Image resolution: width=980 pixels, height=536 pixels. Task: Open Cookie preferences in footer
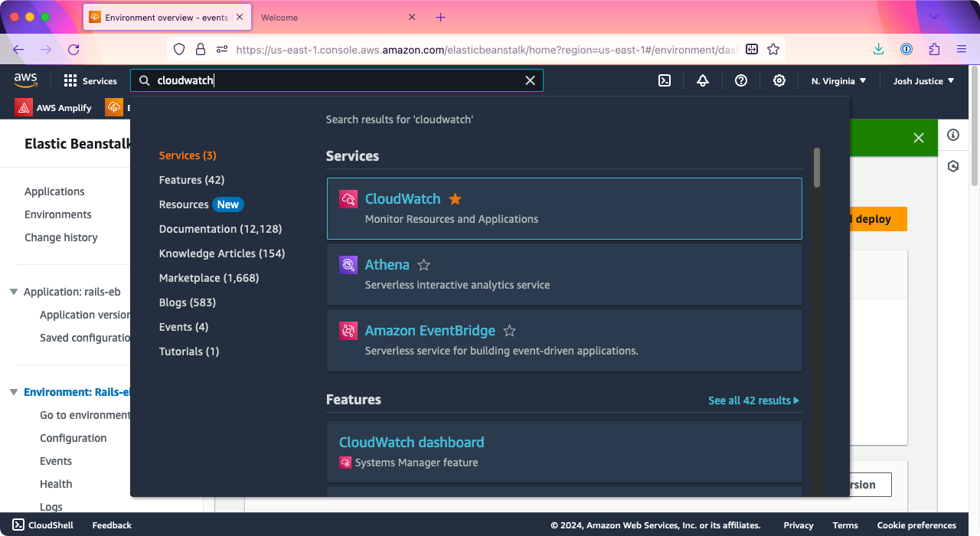(916, 525)
